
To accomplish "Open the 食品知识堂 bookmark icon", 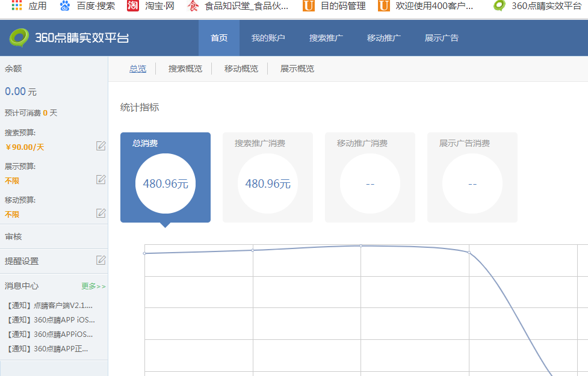I will point(193,5).
